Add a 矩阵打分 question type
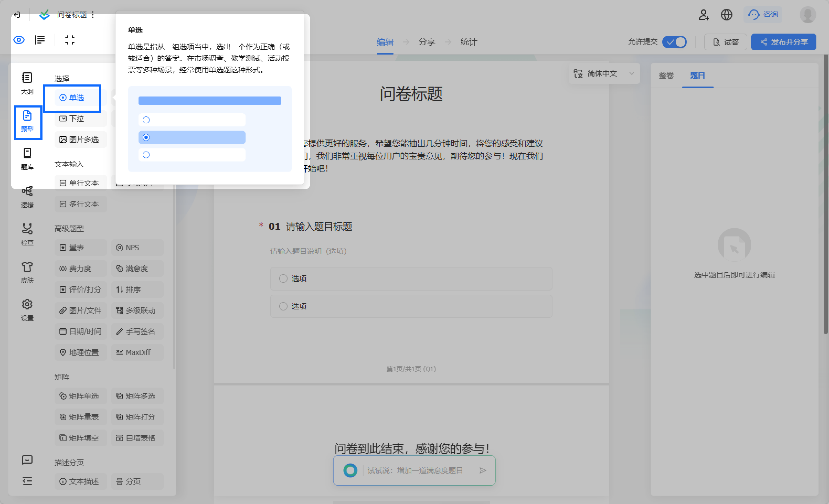The width and height of the screenshot is (829, 504). click(x=137, y=417)
